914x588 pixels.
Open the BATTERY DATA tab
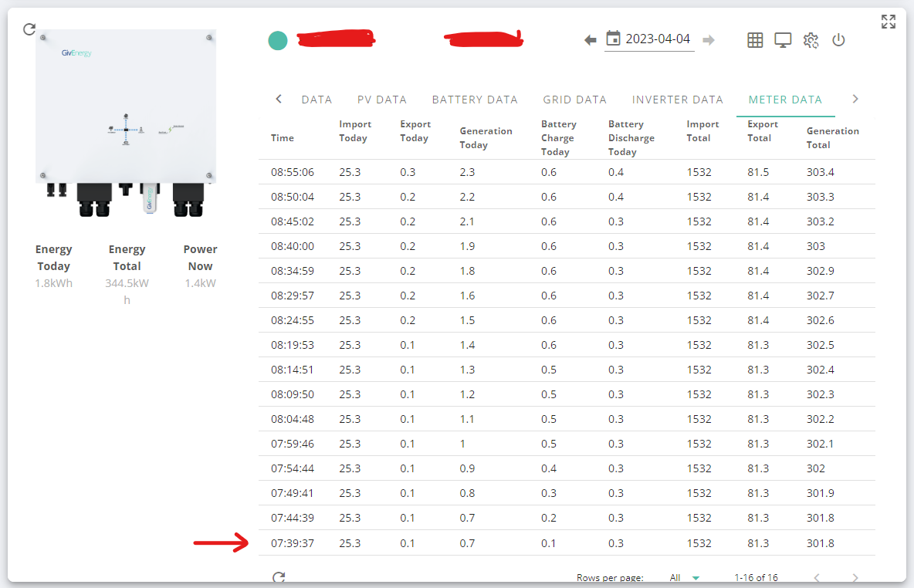[x=475, y=100]
